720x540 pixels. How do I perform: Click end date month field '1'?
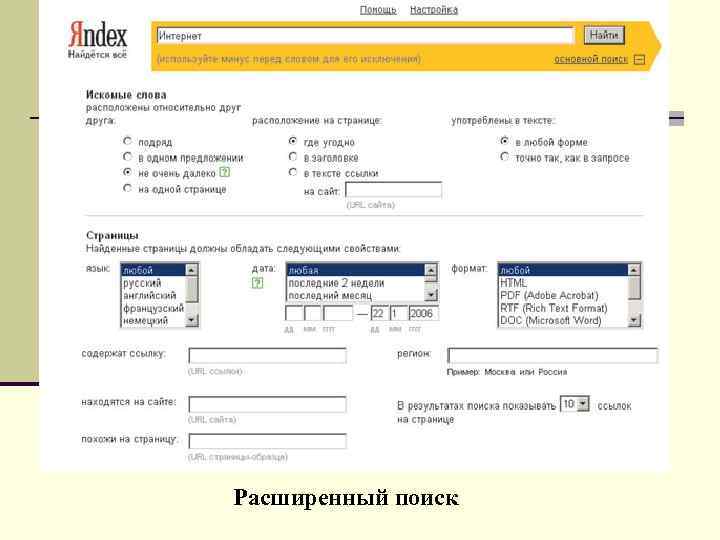point(399,314)
